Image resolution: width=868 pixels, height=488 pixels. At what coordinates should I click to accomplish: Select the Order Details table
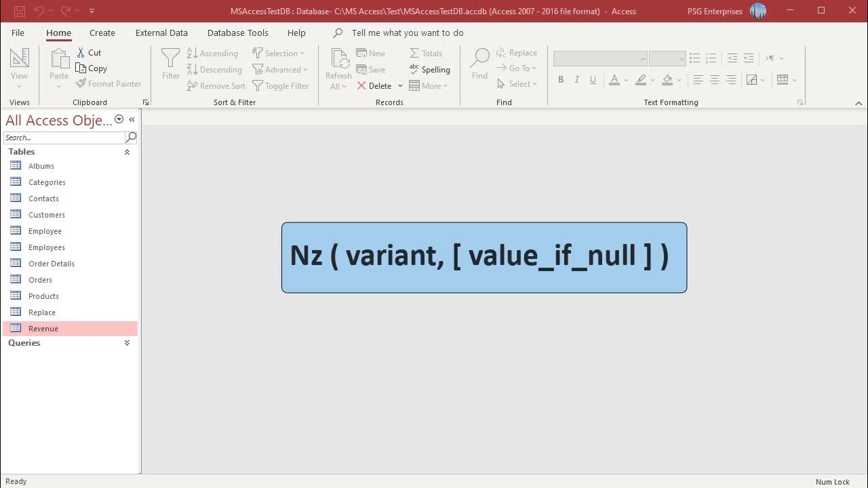click(x=71, y=264)
